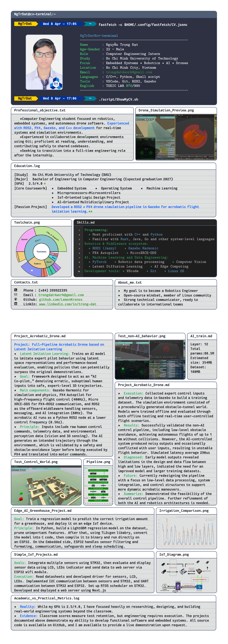Click the fastfetch -c CV.jsonc command
This screenshot has height=644, width=228.
143,25
